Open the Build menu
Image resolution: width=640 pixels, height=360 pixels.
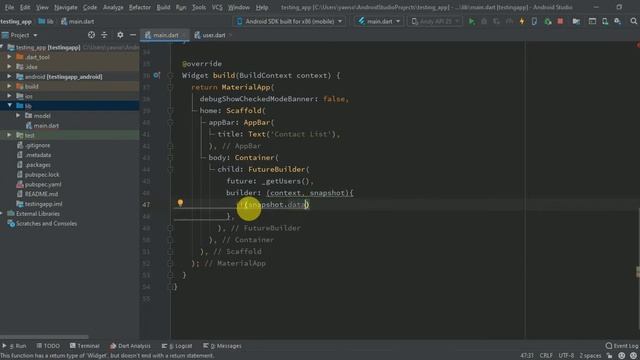(x=163, y=7)
